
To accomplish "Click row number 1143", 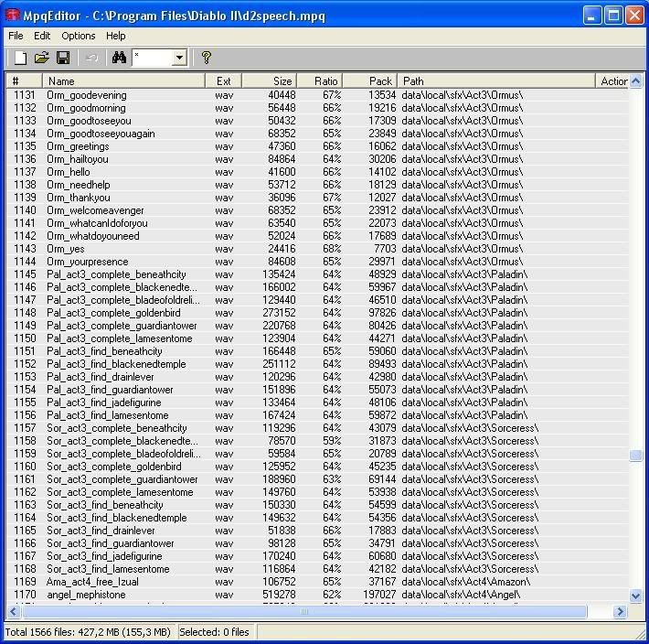I will [x=25, y=249].
